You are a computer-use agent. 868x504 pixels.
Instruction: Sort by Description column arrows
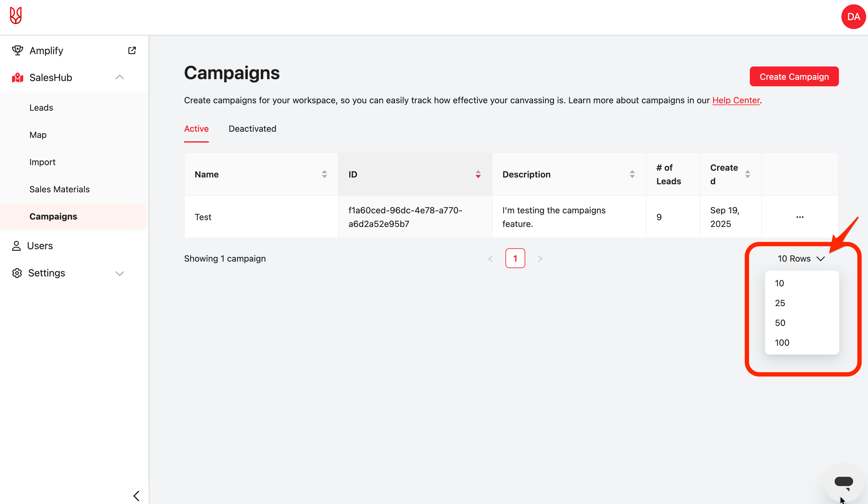pos(632,174)
